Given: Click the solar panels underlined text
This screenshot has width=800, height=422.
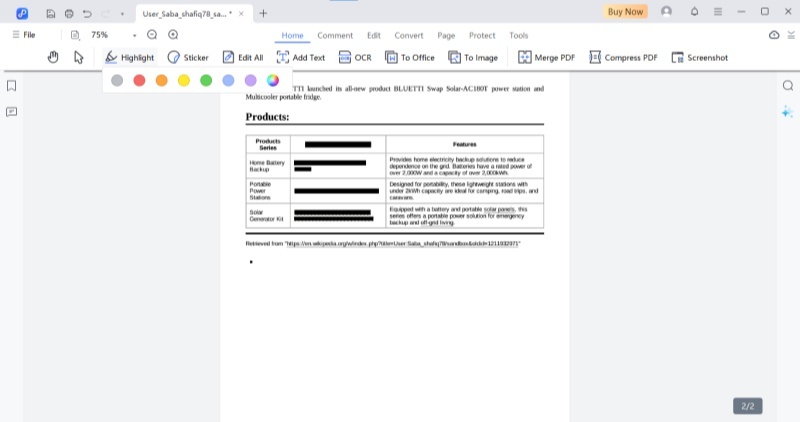Looking at the screenshot, I should coord(499,209).
